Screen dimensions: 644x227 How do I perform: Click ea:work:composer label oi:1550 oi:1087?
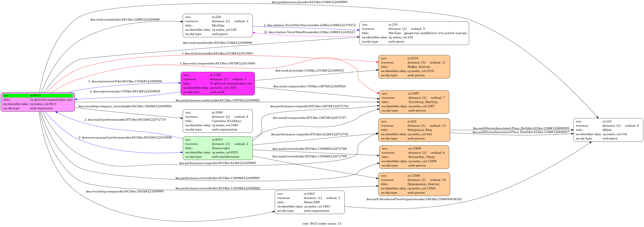click(x=309, y=86)
